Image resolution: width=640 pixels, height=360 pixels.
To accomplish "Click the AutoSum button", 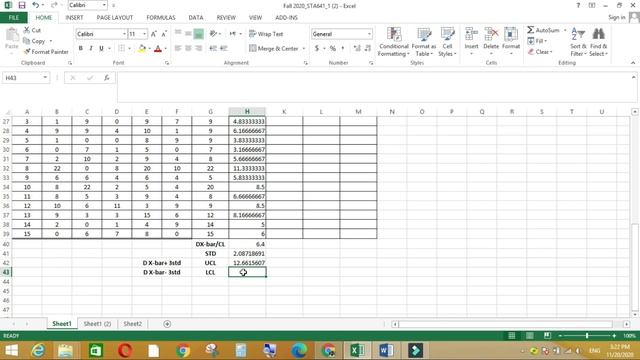I will [x=543, y=30].
